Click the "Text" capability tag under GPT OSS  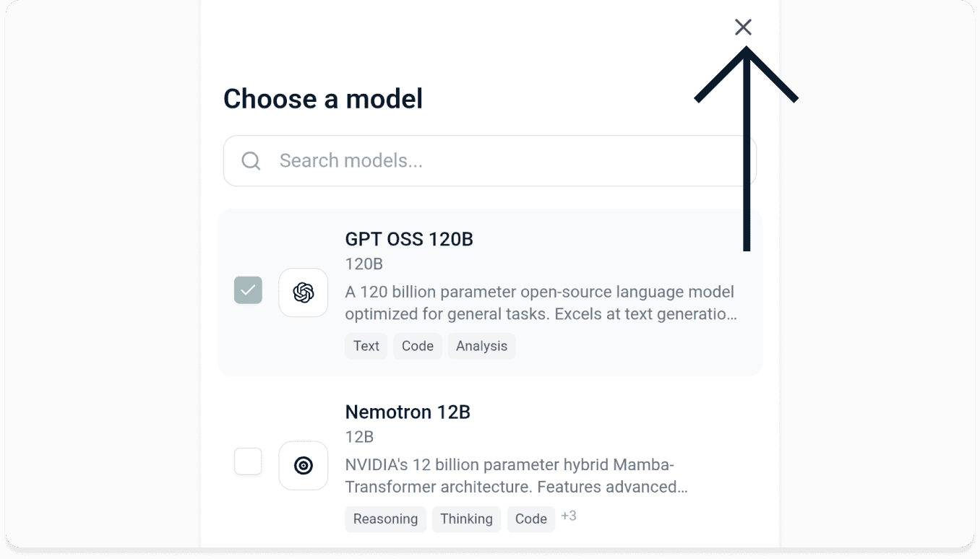tap(366, 346)
